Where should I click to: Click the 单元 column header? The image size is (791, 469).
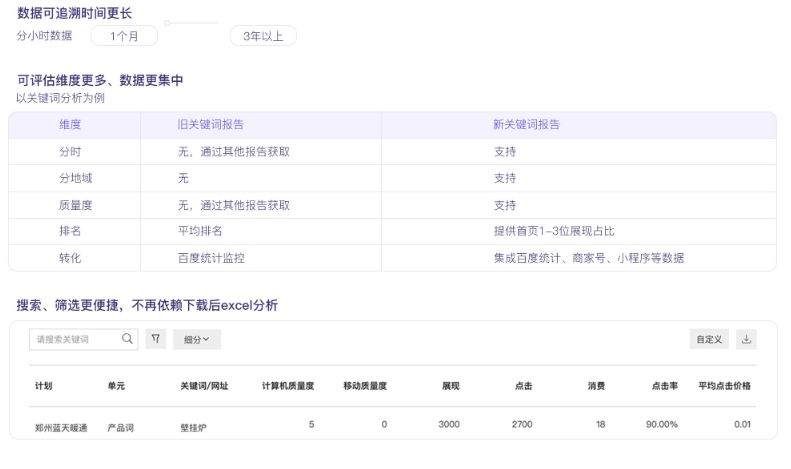coord(116,386)
